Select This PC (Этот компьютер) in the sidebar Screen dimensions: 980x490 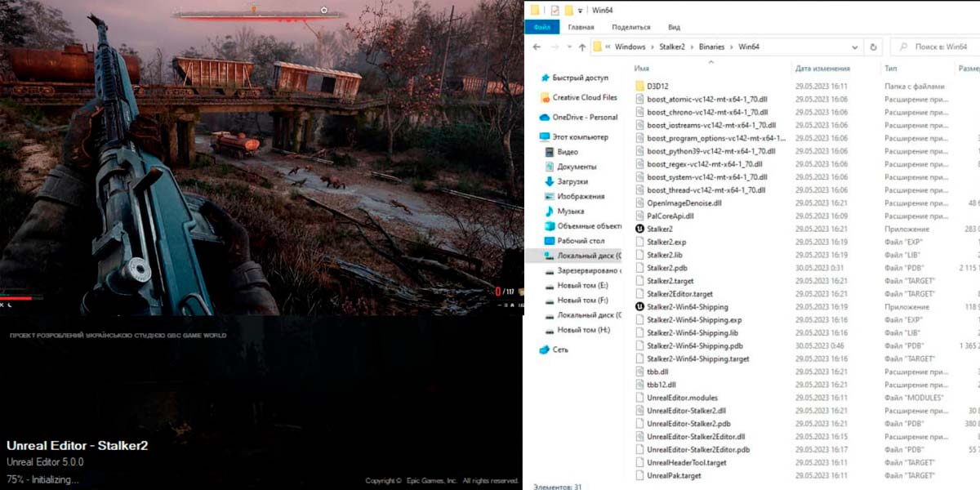574,137
